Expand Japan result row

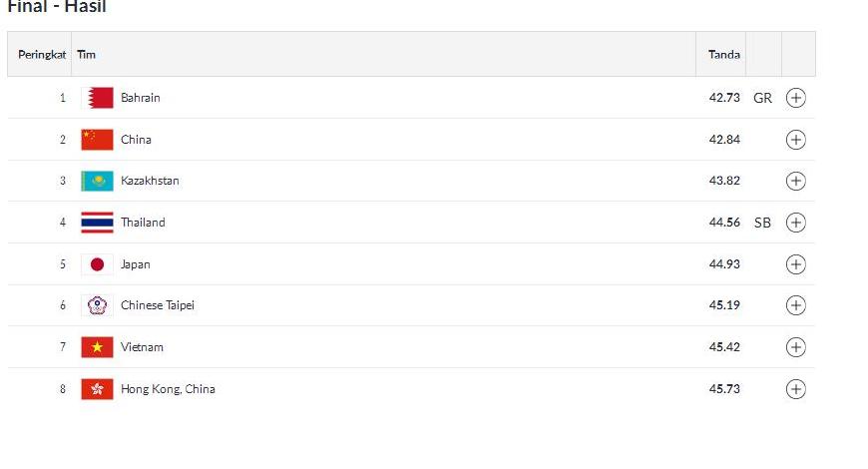click(795, 264)
